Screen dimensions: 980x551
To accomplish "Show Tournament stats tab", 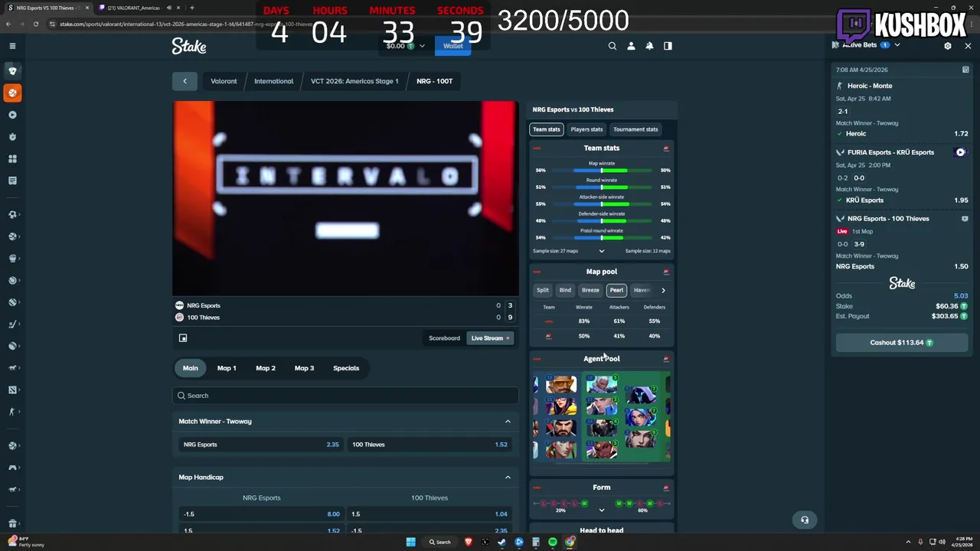I will point(635,129).
